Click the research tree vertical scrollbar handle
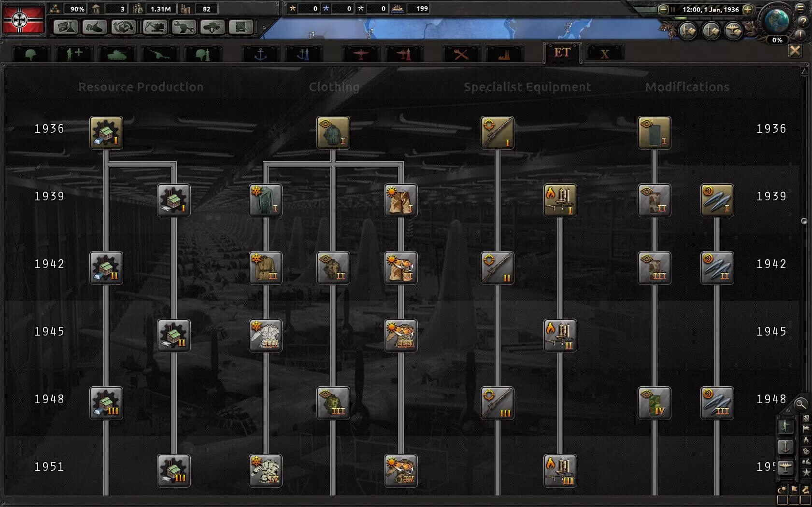The width and height of the screenshot is (812, 507). click(x=804, y=221)
